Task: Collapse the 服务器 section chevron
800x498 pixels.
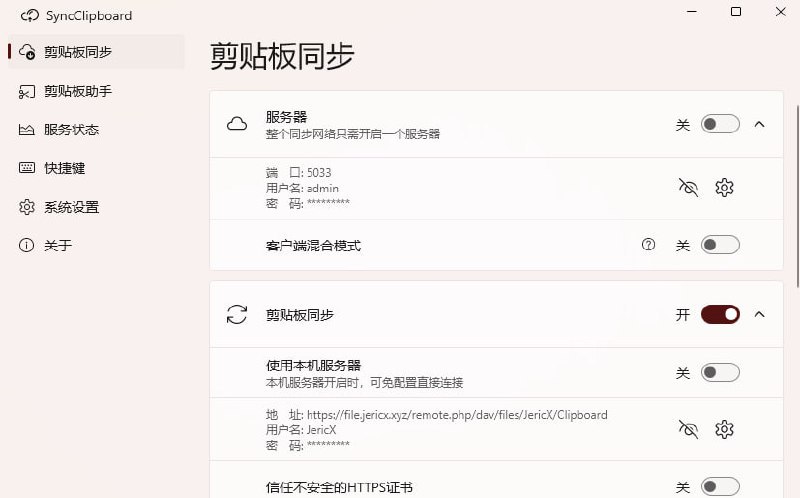Action: pyautogui.click(x=760, y=124)
